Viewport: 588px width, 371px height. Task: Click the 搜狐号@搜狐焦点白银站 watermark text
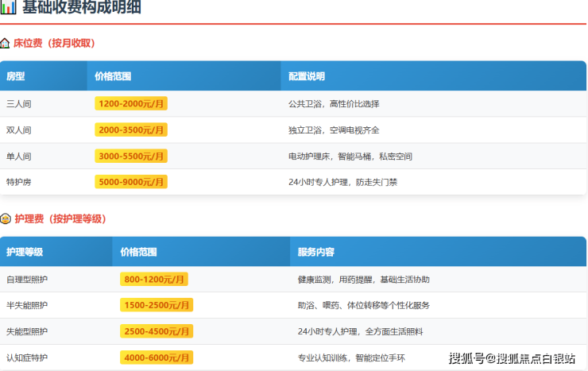tap(512, 358)
